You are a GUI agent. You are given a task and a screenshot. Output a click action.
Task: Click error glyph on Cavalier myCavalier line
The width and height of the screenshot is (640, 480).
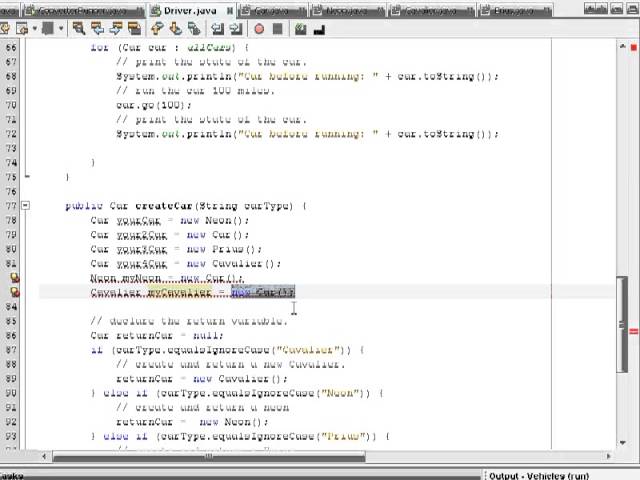pyautogui.click(x=15, y=292)
